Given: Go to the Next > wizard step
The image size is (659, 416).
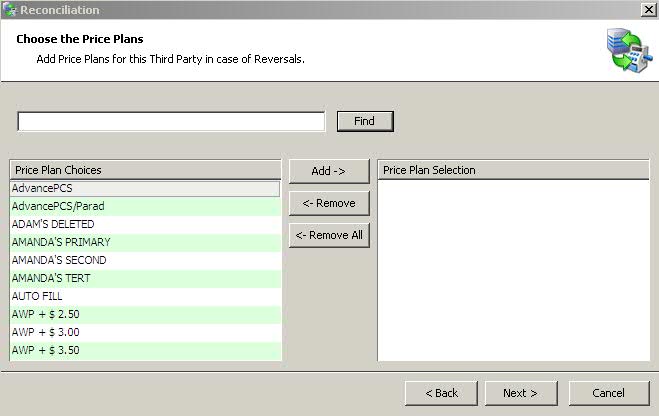Looking at the screenshot, I should tap(520, 393).
